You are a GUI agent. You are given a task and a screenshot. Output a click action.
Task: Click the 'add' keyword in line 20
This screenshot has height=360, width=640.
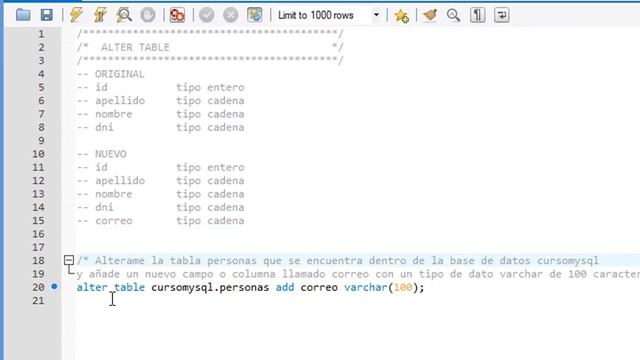tap(285, 287)
